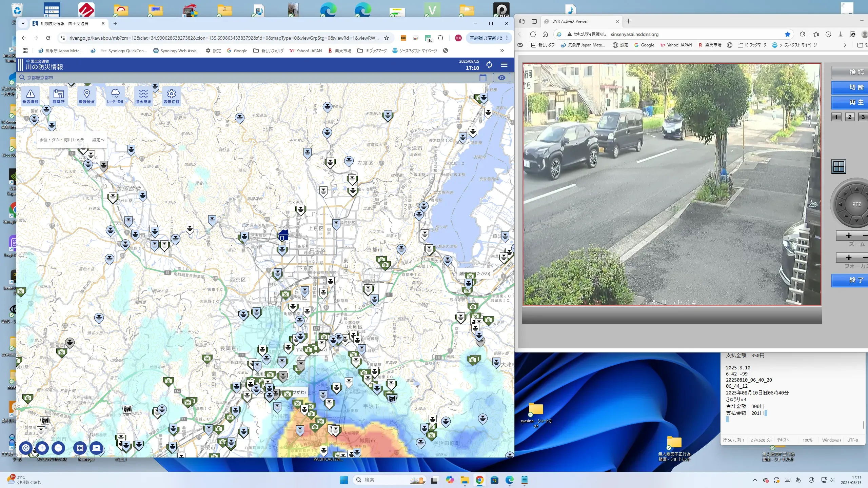Switch DVR viewer to quad-split layout

pyautogui.click(x=839, y=166)
